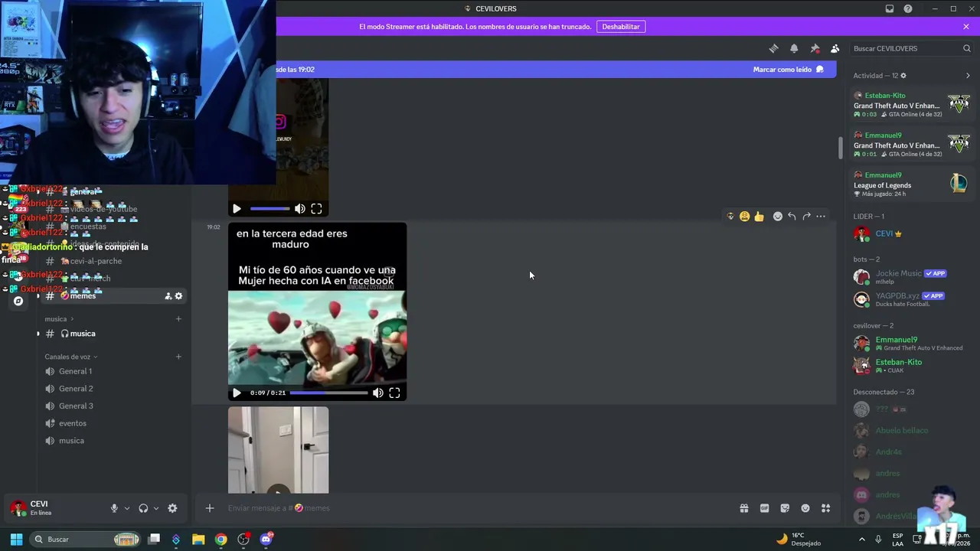The height and width of the screenshot is (551, 980).
Task: Create a new voice channel
Action: pos(178,357)
